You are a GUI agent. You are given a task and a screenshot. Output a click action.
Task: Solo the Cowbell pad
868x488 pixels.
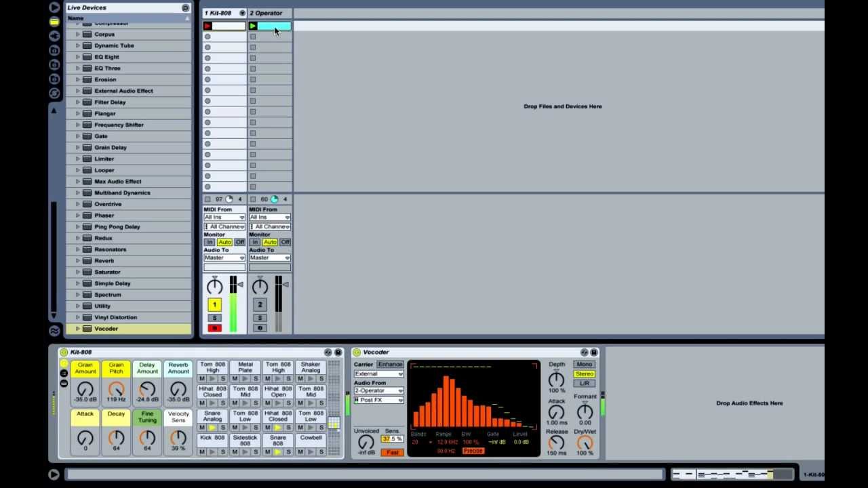coord(321,452)
